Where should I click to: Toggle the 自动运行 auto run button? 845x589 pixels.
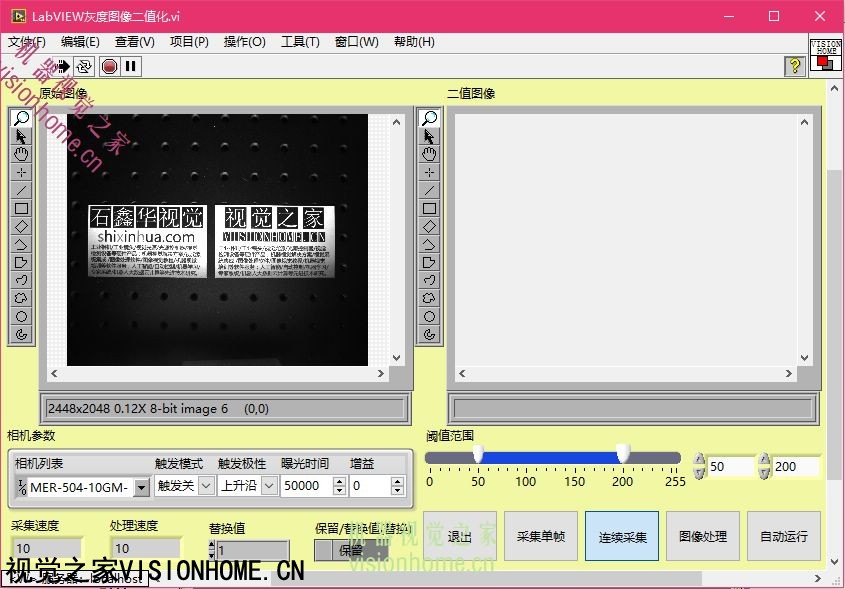pos(783,536)
